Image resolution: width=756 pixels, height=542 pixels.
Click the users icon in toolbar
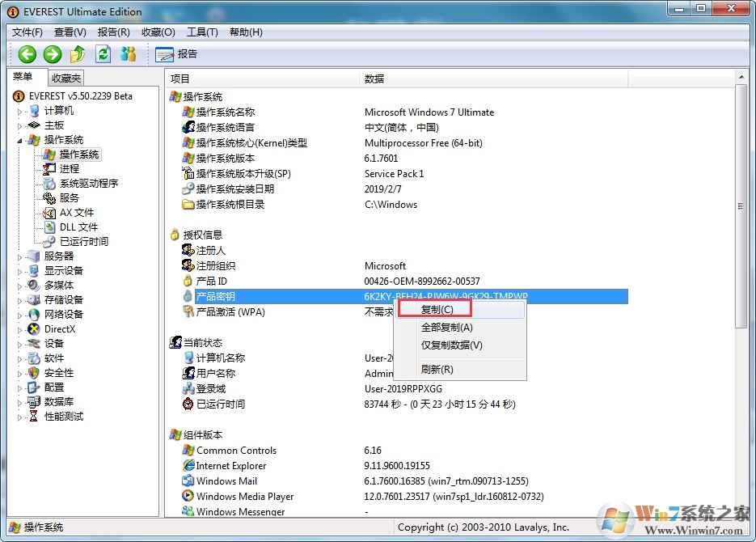click(128, 54)
